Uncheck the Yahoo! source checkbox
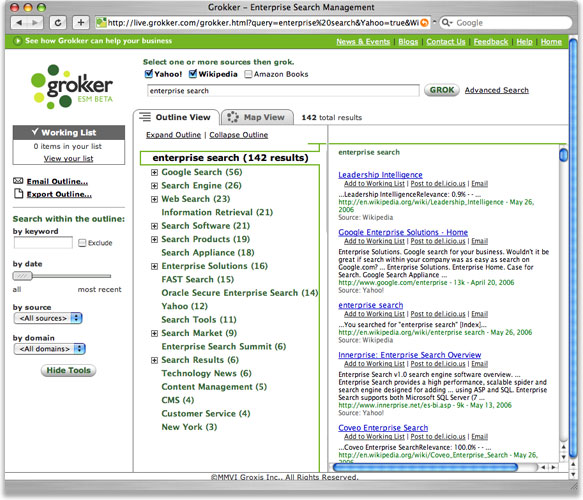The height and width of the screenshot is (500, 583). pyautogui.click(x=148, y=74)
